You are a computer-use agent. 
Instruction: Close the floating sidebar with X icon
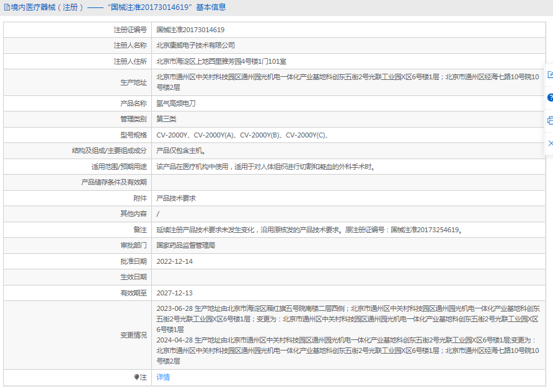[549, 143]
